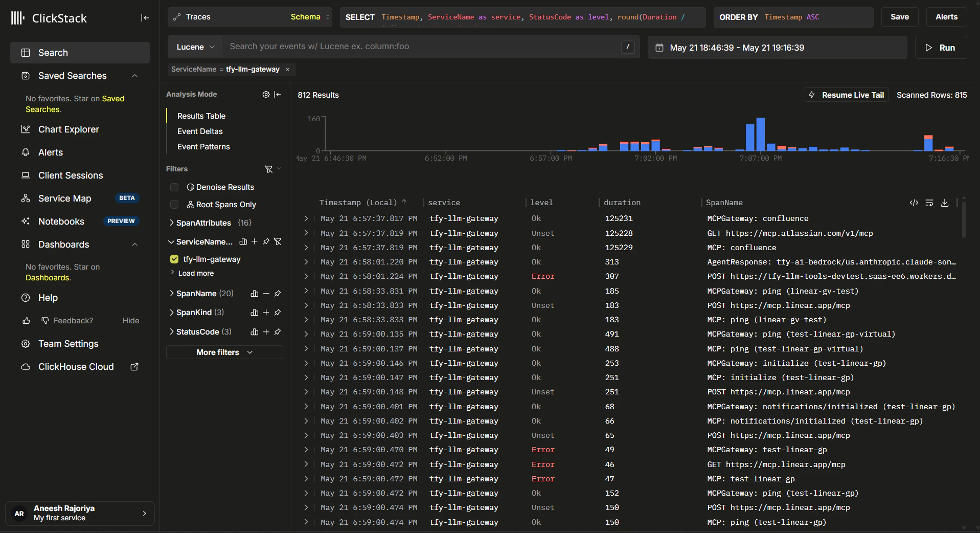980x533 pixels.
Task: Collapse the left navigation sidebar
Action: click(145, 18)
